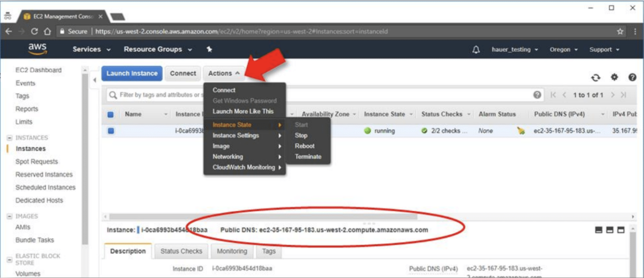Open Spot Requests in sidebar
Viewport: 644px width, 278px height.
(x=36, y=162)
